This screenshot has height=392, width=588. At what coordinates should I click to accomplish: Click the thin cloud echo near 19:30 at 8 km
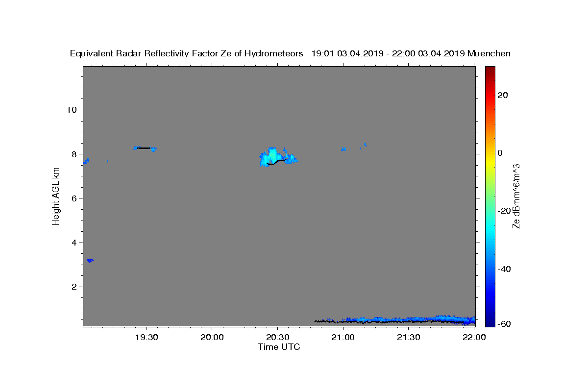145,148
